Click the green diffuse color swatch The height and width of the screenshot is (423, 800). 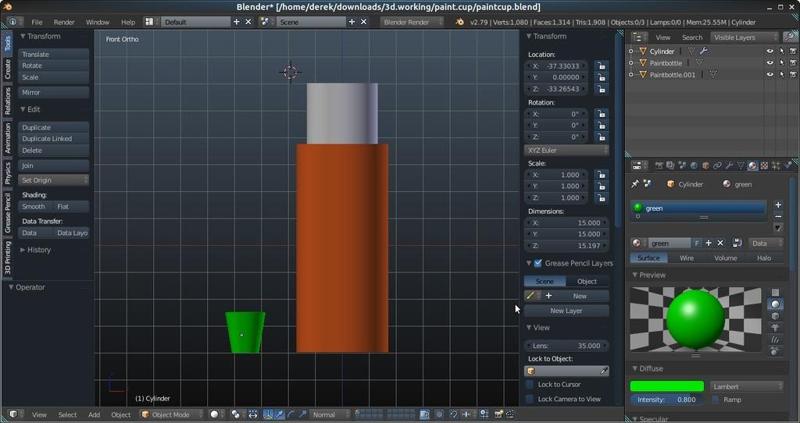666,386
